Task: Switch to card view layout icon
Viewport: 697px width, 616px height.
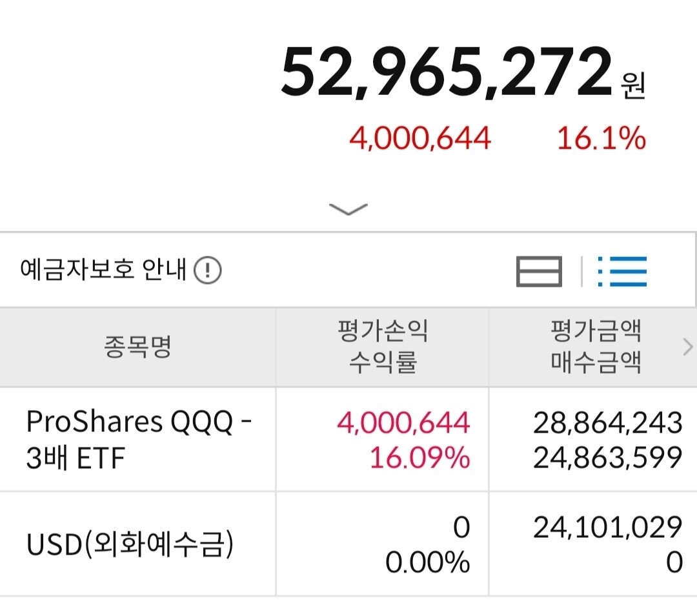Action: click(x=539, y=271)
